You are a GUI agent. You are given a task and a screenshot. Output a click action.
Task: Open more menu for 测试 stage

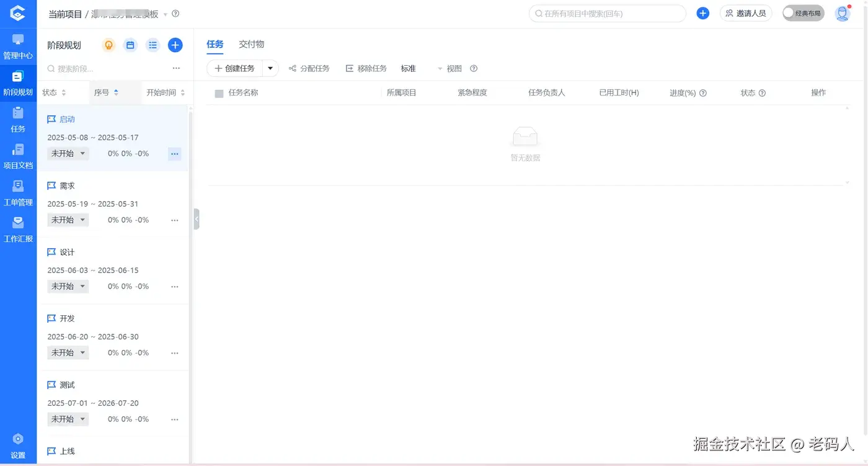point(175,419)
